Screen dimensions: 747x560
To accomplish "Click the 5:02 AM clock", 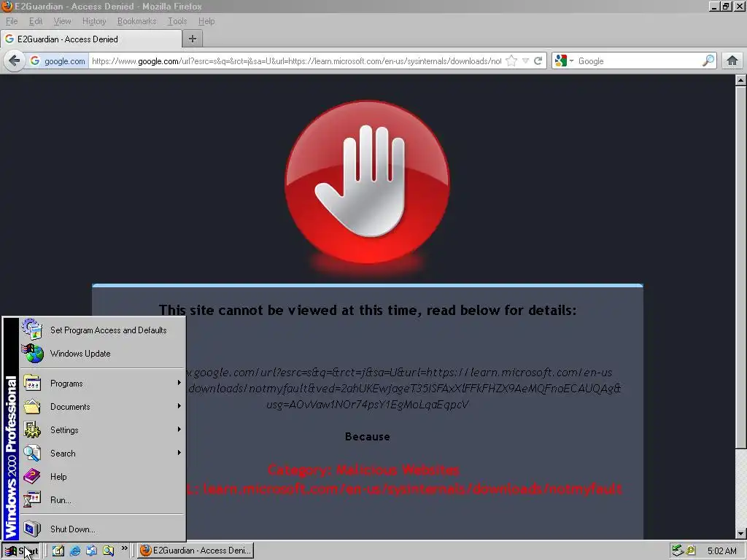I will click(721, 551).
